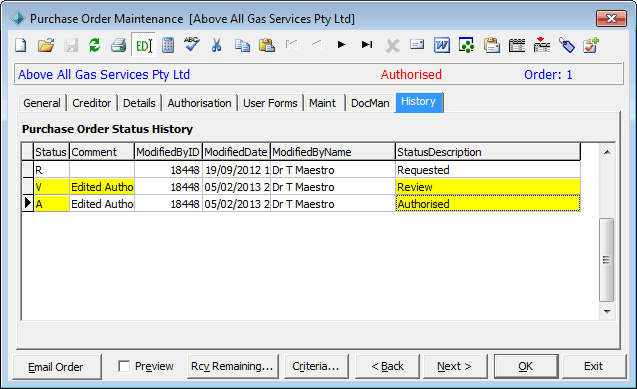Launch the Word document icon

442,45
